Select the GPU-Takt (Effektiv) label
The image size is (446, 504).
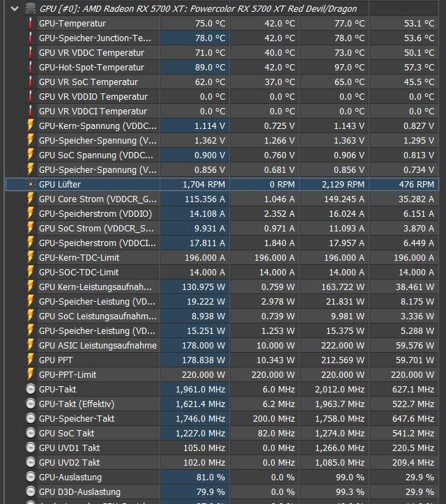click(x=77, y=404)
